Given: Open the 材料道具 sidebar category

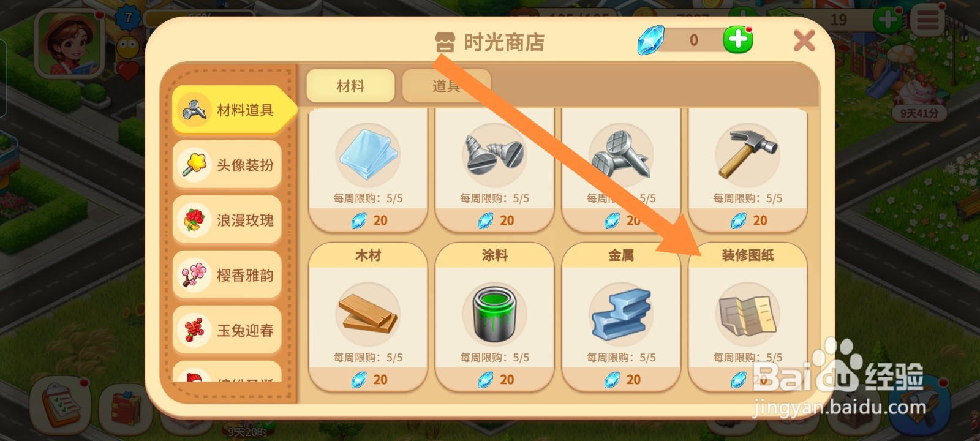Looking at the screenshot, I should coord(233,110).
